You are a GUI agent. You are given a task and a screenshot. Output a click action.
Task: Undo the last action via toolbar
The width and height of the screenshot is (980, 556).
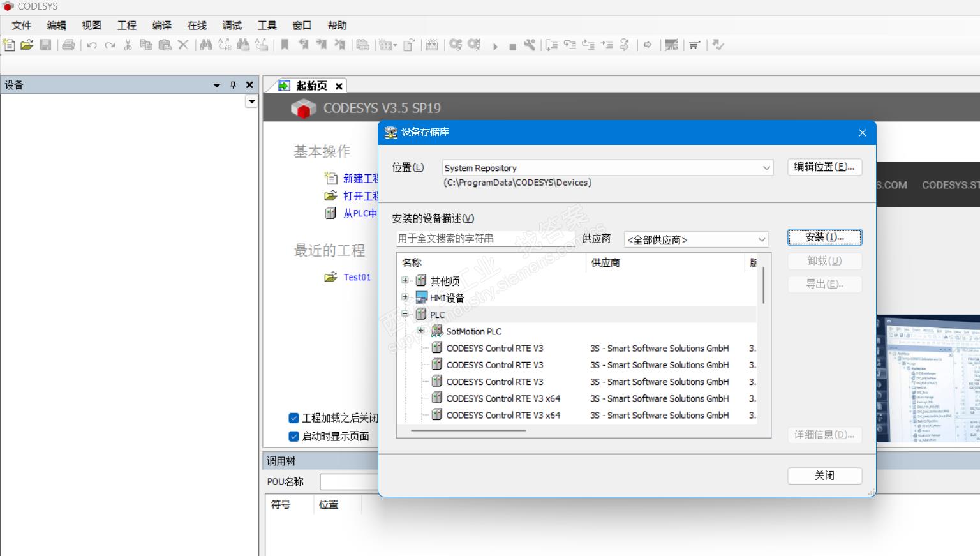[x=92, y=45]
